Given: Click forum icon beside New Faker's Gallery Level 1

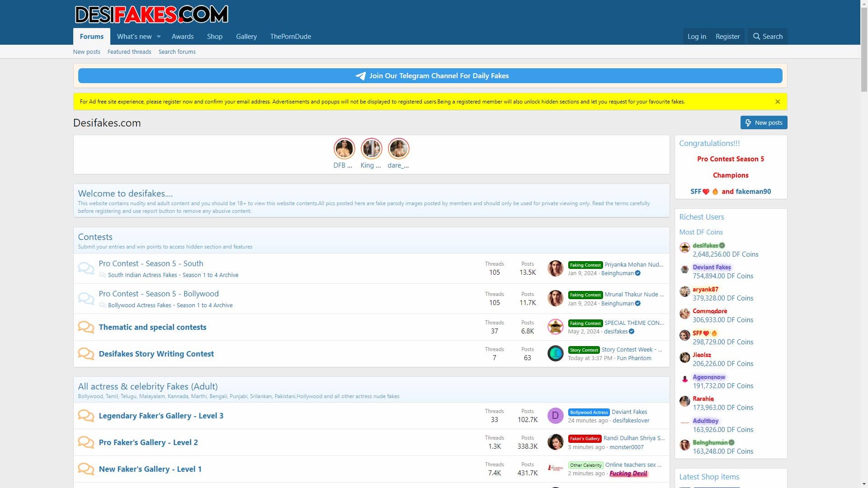Looking at the screenshot, I should pos(86,469).
